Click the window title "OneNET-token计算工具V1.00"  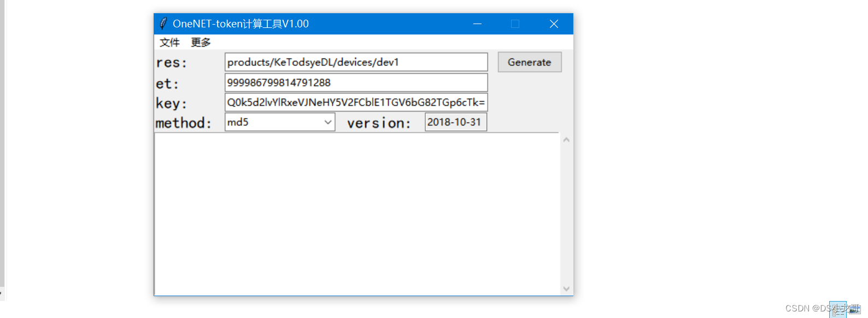(x=241, y=24)
